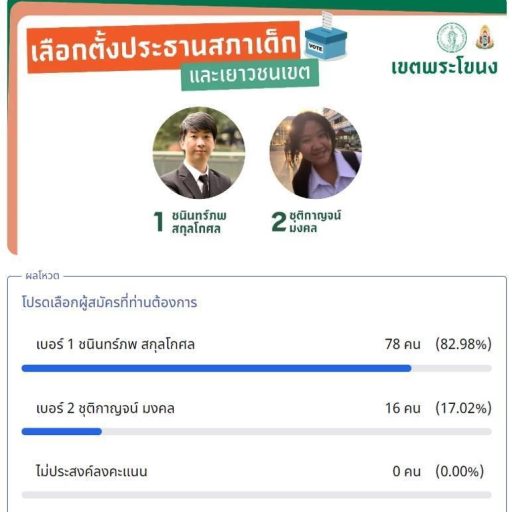Click the large number 1 beside ชนินทร์ภพ
The height and width of the screenshot is (512, 512).
pos(159,221)
